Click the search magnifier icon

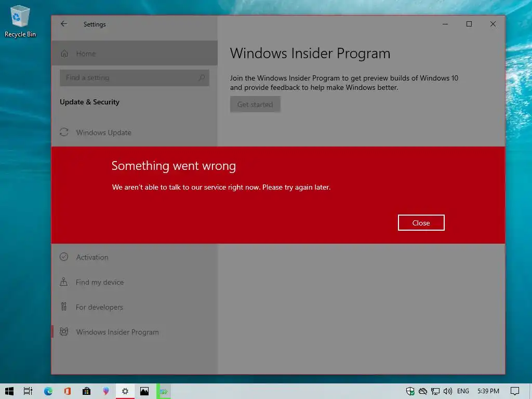pos(202,78)
